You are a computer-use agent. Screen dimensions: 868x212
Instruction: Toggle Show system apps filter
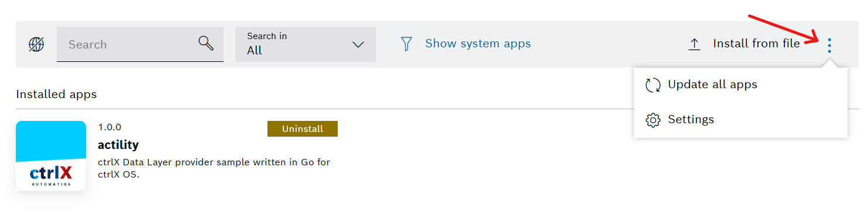pos(478,43)
